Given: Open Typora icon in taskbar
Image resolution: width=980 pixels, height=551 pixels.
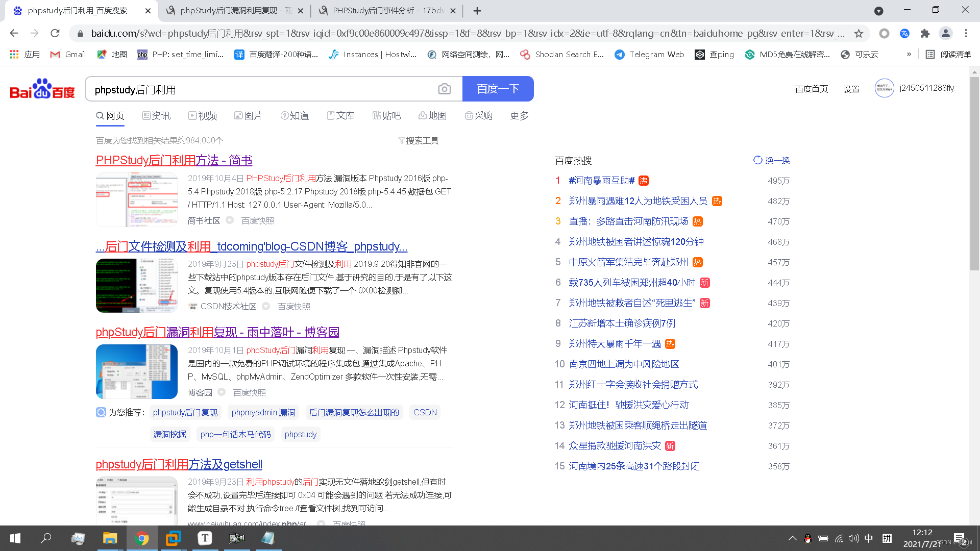Looking at the screenshot, I should (x=205, y=538).
